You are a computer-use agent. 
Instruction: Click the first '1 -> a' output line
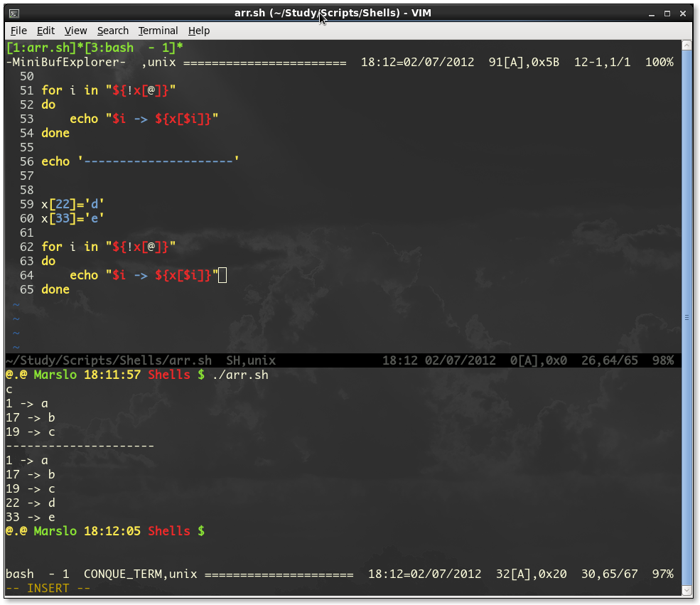click(x=27, y=404)
